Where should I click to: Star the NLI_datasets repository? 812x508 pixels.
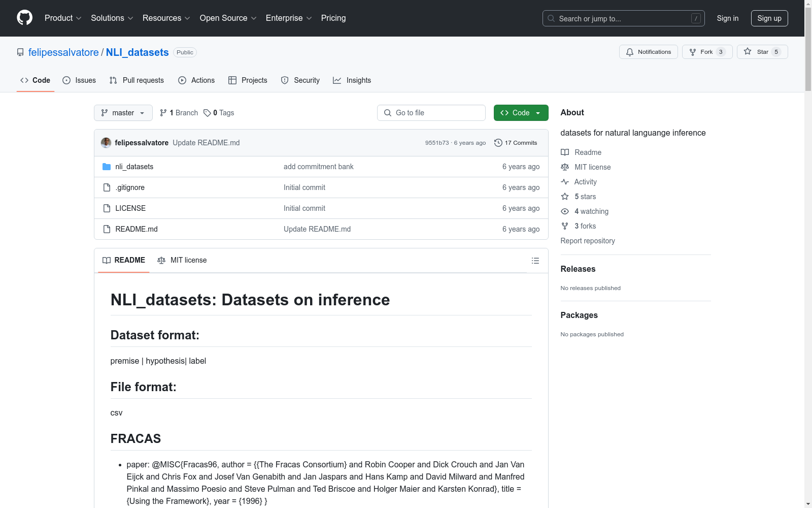(762, 52)
